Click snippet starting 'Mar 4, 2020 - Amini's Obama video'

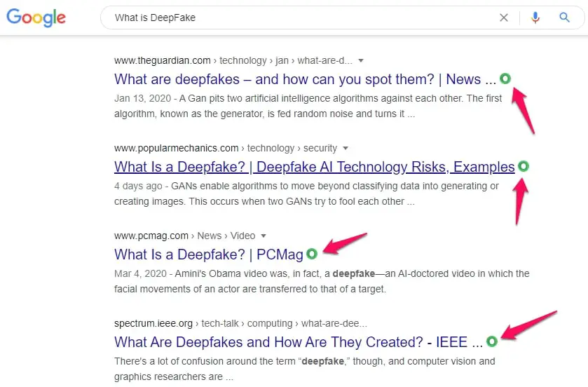322,281
